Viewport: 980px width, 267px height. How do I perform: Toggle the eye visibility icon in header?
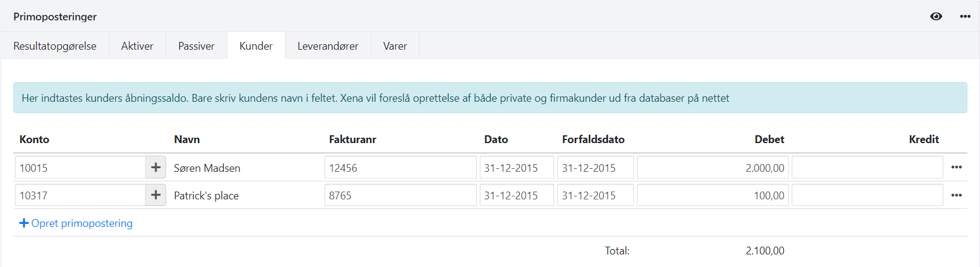tap(936, 16)
